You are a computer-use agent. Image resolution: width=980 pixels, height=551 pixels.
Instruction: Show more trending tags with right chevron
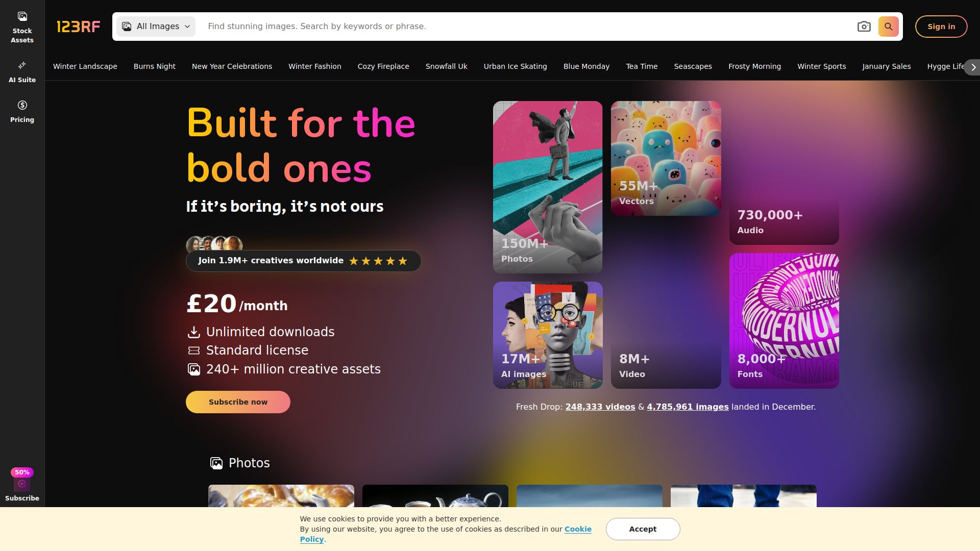pyautogui.click(x=973, y=67)
